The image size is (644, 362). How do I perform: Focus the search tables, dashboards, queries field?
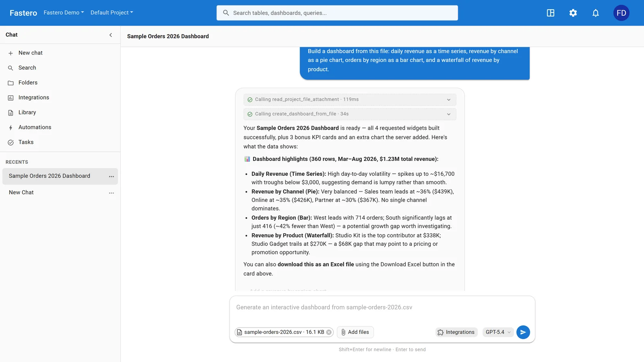click(337, 13)
